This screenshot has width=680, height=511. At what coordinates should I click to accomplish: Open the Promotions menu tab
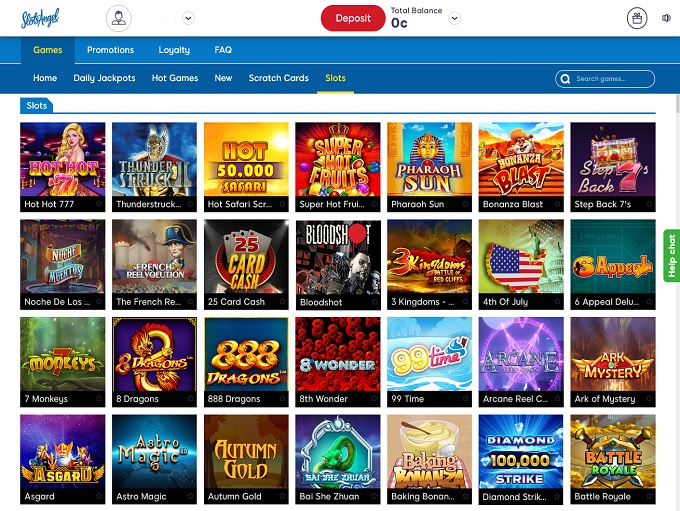[110, 50]
